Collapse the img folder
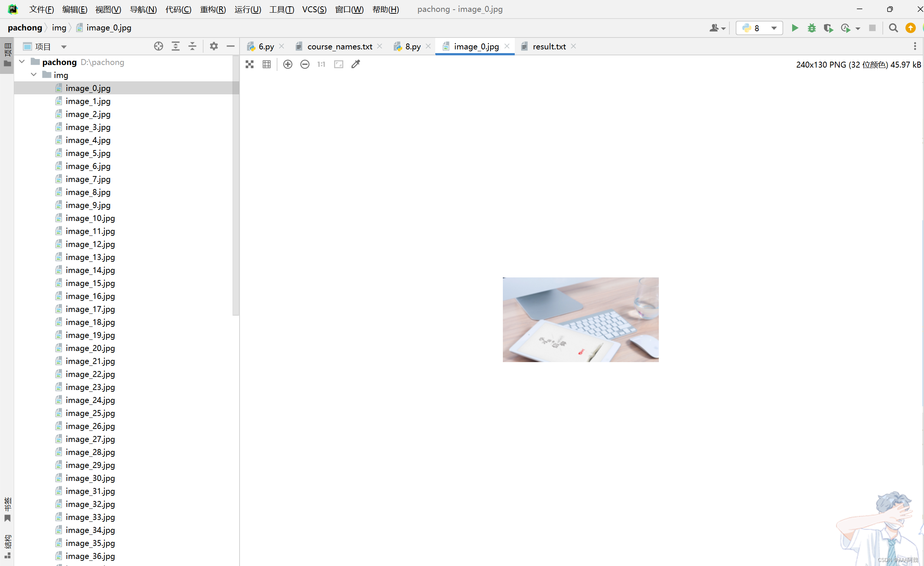The height and width of the screenshot is (566, 924). 34,75
